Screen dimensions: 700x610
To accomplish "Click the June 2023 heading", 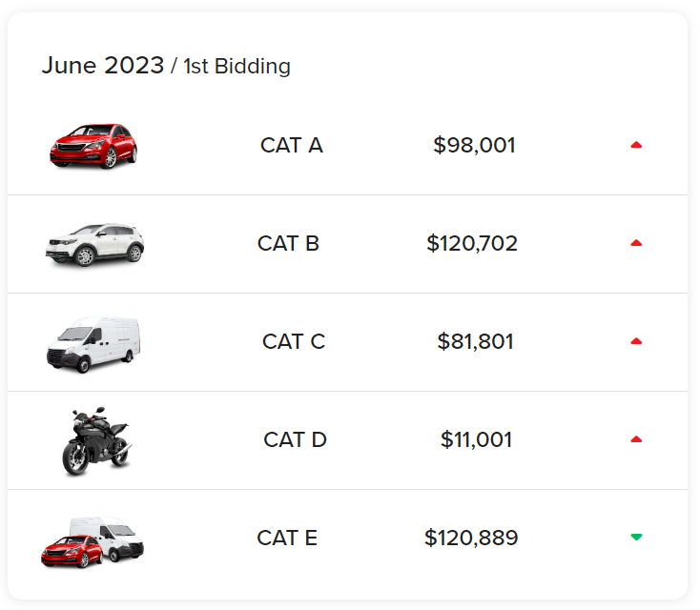I will coord(103,66).
